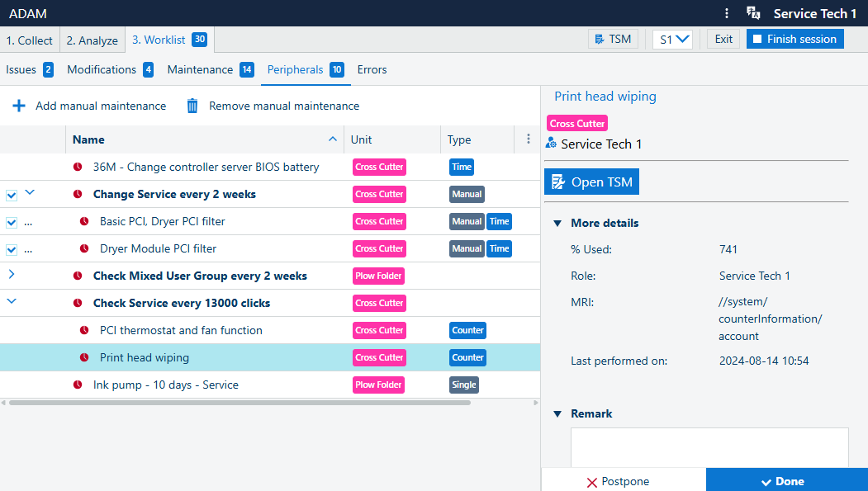Click the Service Tech 1 user icon

coord(551,144)
